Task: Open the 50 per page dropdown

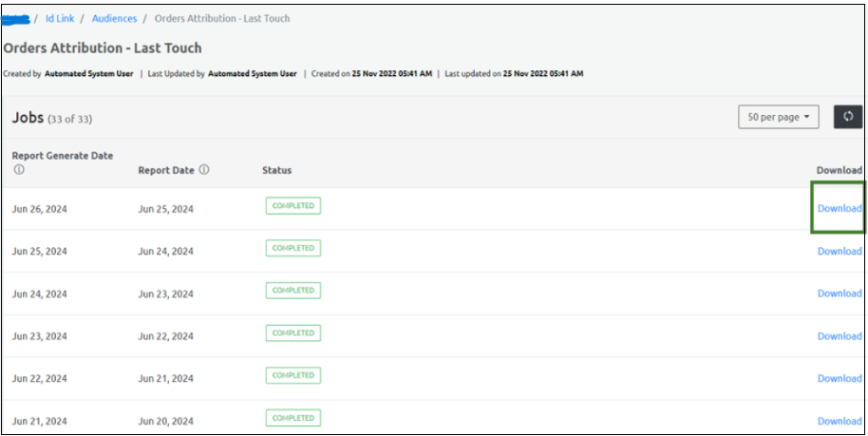Action: click(x=779, y=117)
